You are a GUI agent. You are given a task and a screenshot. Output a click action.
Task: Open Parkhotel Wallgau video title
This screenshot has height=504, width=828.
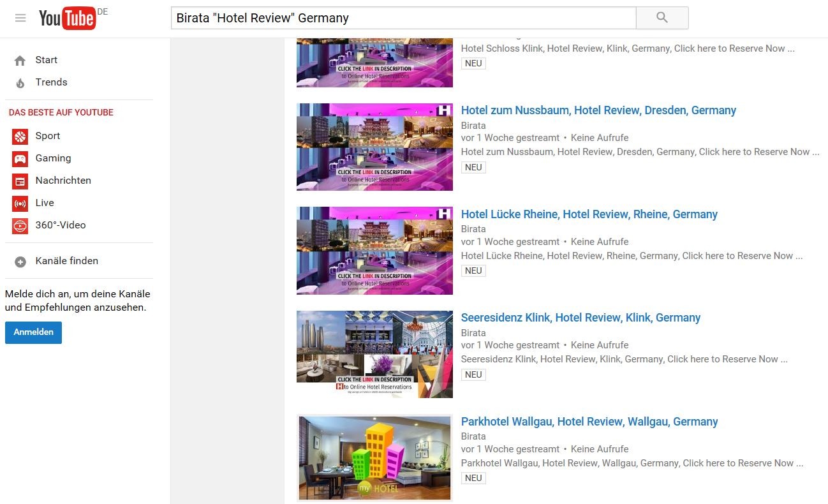click(x=589, y=422)
